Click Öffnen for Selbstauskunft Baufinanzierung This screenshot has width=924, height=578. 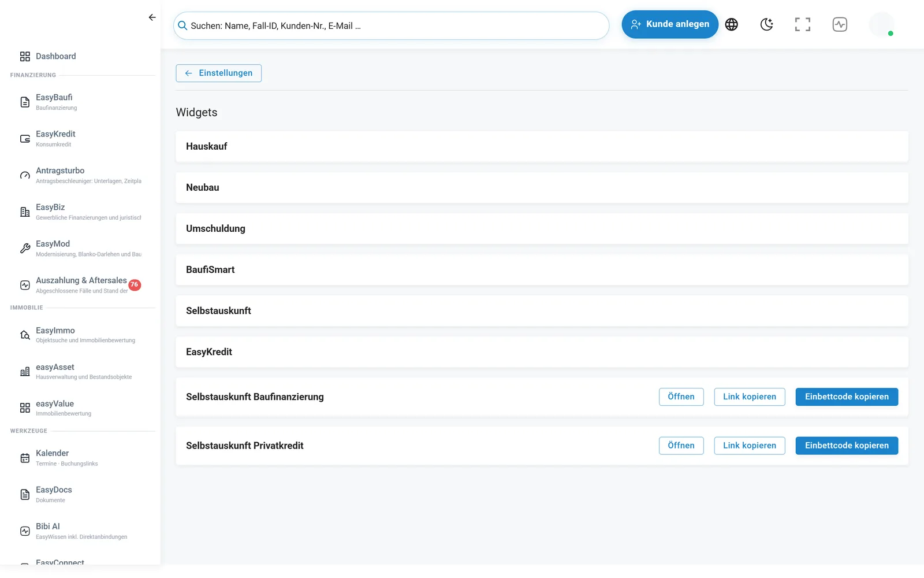(x=681, y=397)
